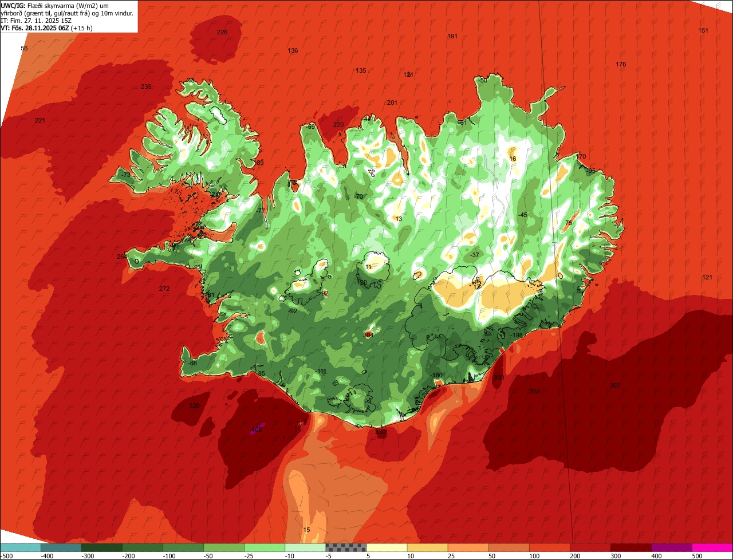The width and height of the screenshot is (733, 560).
Task: Click the map value 136
Action: coord(293,50)
